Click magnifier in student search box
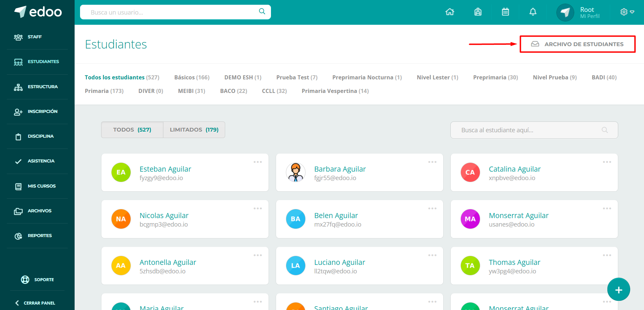The image size is (644, 310). coord(605,130)
